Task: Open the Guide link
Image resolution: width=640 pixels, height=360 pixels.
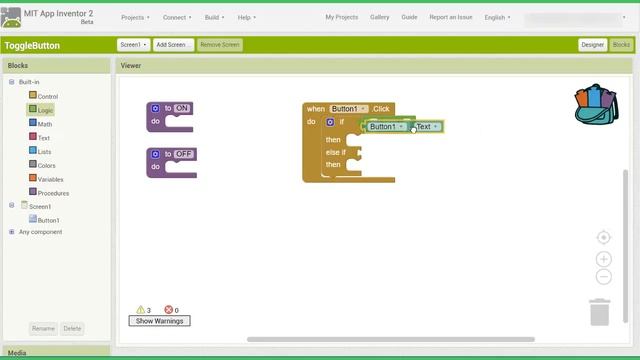Action: coord(409,17)
